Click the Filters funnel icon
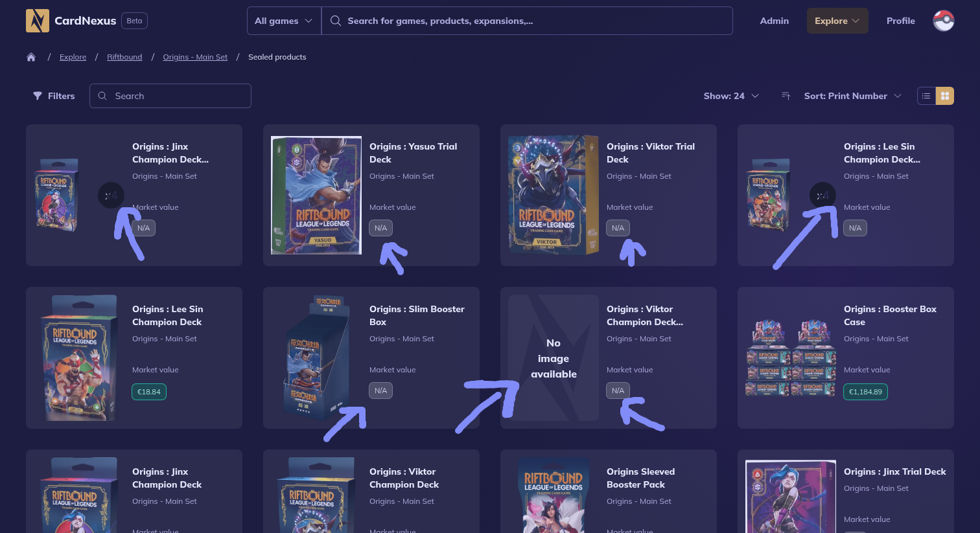The width and height of the screenshot is (980, 533). pos(38,96)
